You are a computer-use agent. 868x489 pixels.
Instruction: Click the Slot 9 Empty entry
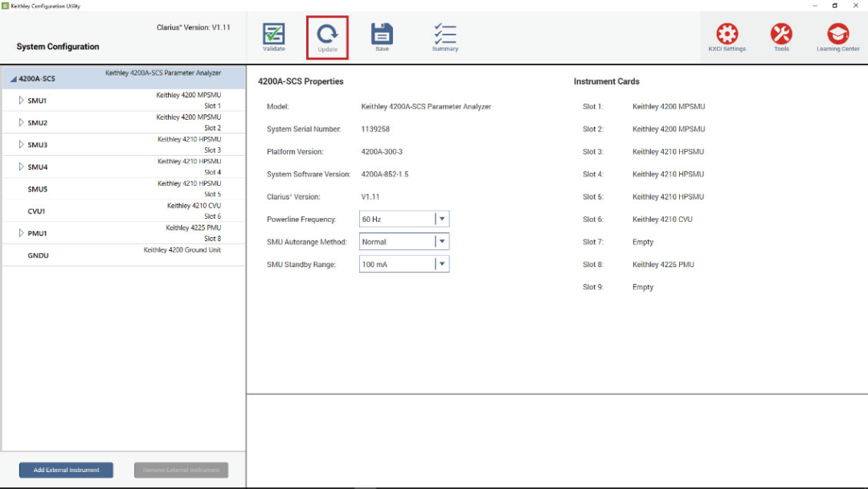click(643, 287)
